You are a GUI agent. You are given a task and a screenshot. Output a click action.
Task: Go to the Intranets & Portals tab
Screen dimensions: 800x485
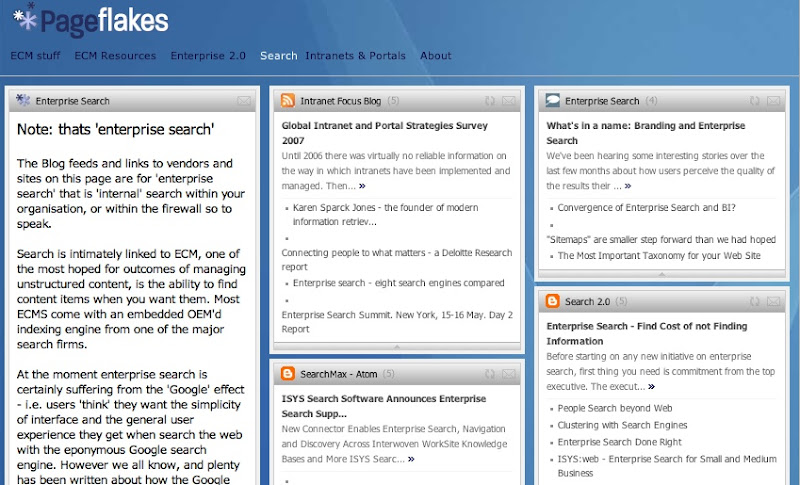click(x=355, y=56)
